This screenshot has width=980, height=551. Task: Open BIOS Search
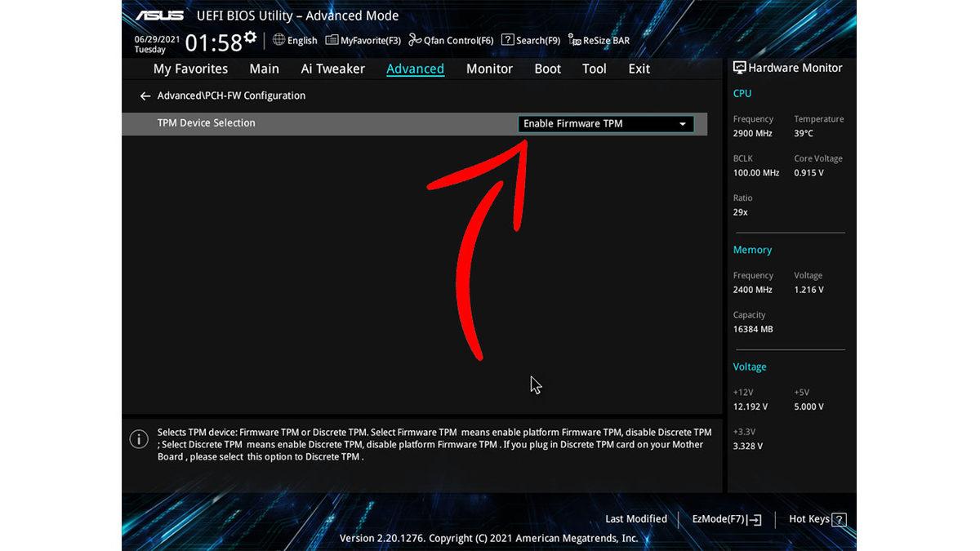pyautogui.click(x=530, y=39)
